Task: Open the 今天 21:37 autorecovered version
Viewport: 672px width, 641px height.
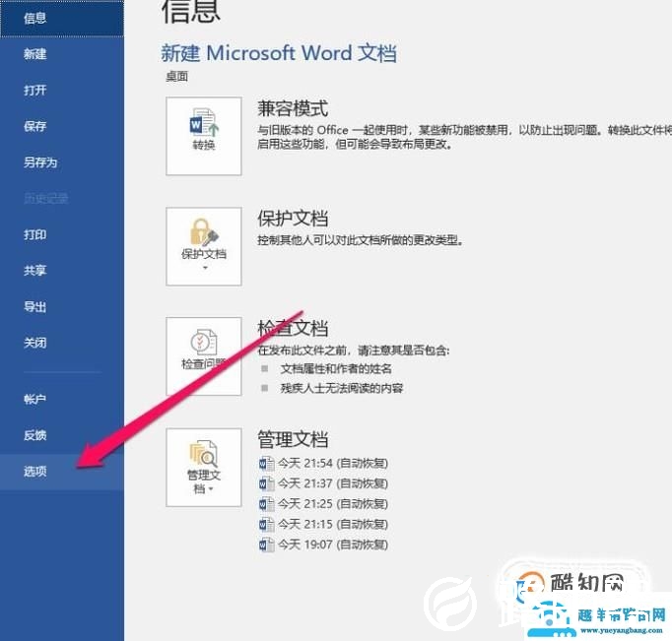Action: (323, 483)
